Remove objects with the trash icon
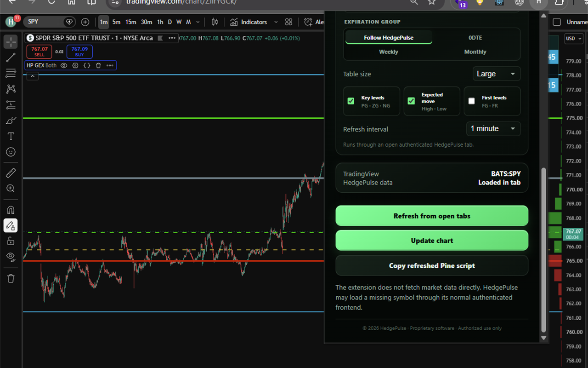Image resolution: width=588 pixels, height=368 pixels. pyautogui.click(x=11, y=278)
